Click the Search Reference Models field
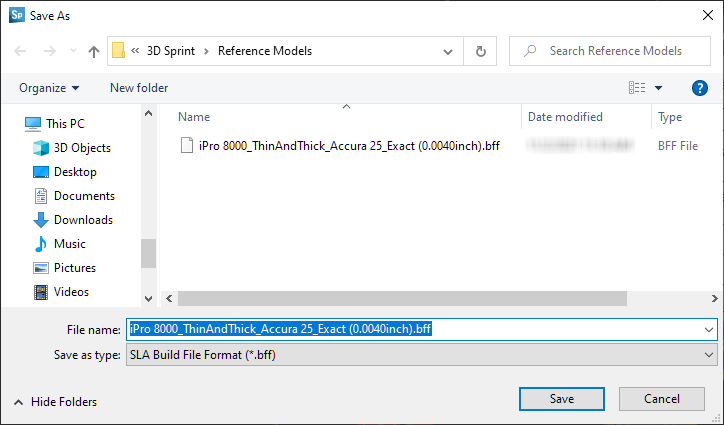This screenshot has width=724, height=425. pos(615,51)
